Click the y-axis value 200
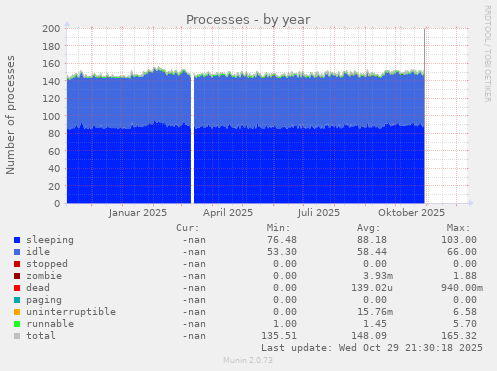Viewport: 497px width, 371px height. pyautogui.click(x=51, y=29)
